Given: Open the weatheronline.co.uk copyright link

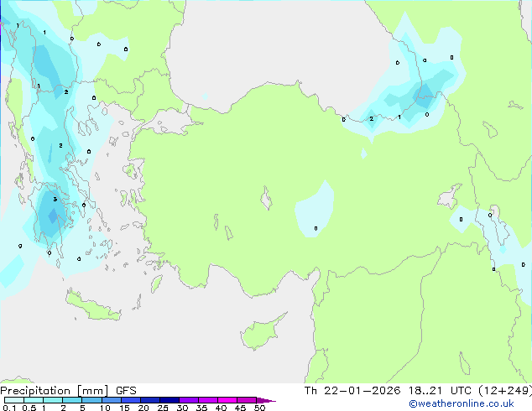Looking at the screenshot, I should [x=462, y=403].
